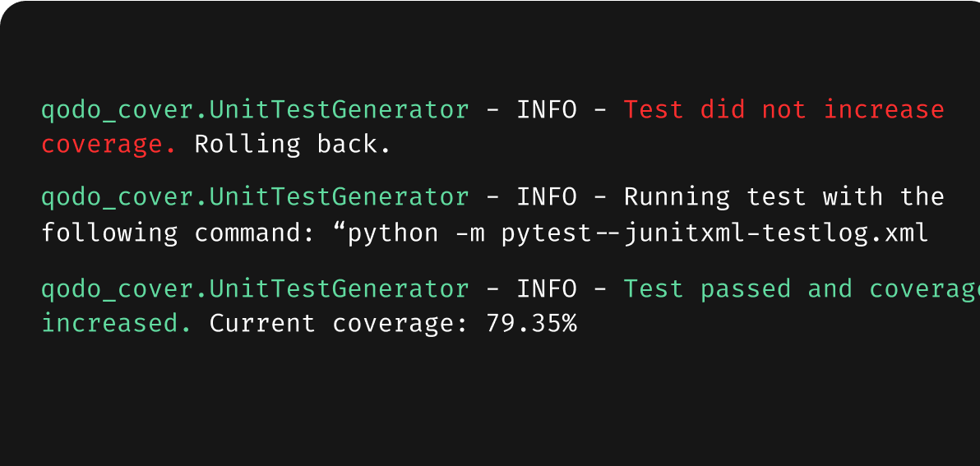Click the red "Test did not increase" text
Viewport: 980px width, 466px height.
[784, 109]
